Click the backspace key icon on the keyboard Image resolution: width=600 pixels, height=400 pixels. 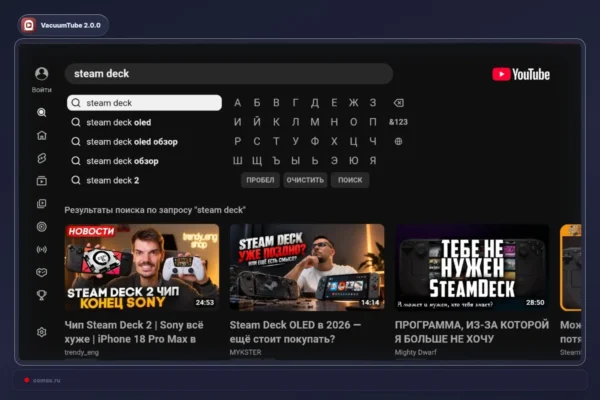tap(398, 103)
